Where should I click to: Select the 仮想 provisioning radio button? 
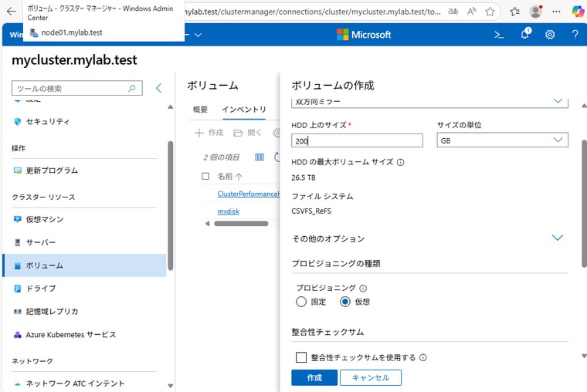345,302
